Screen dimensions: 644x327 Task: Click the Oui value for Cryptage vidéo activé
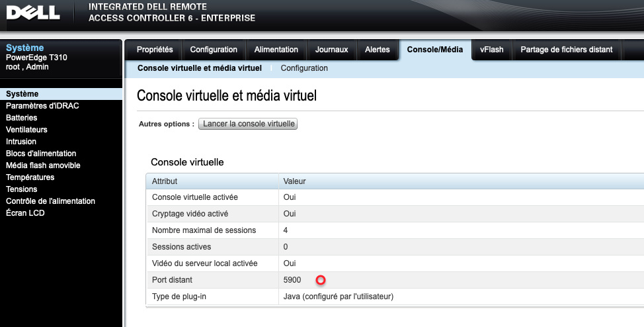coord(290,213)
